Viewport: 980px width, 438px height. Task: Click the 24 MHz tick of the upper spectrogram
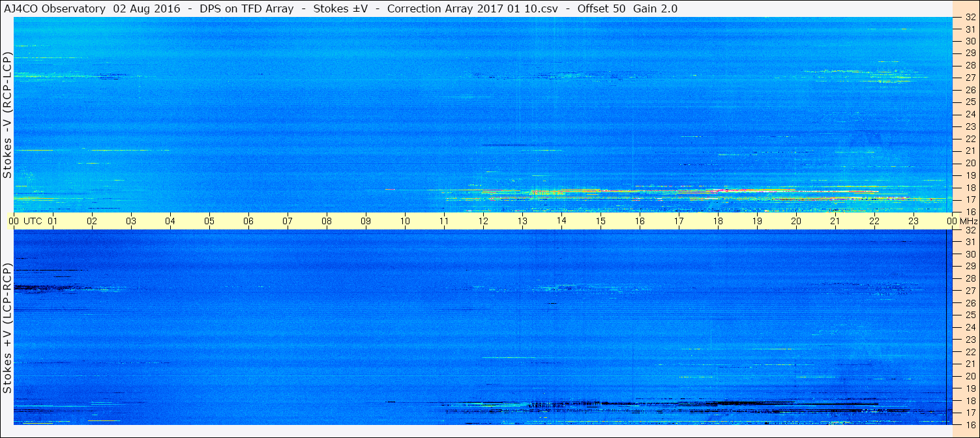(970, 115)
